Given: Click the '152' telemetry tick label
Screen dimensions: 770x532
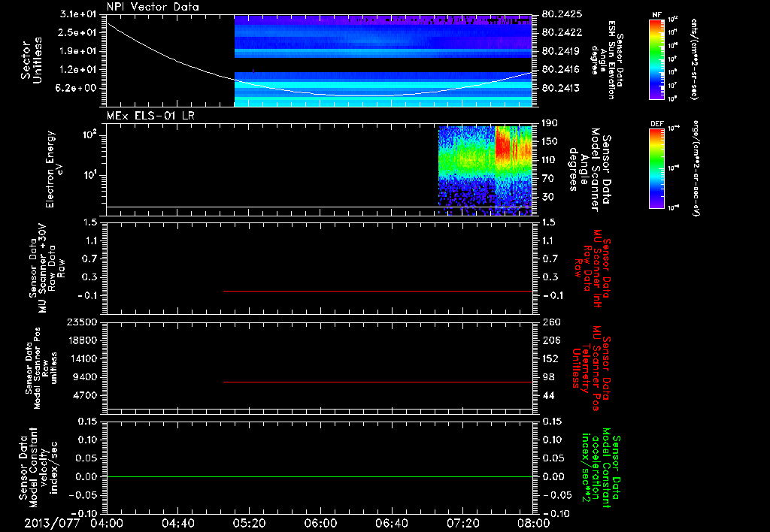Looking at the screenshot, I should tap(551, 358).
